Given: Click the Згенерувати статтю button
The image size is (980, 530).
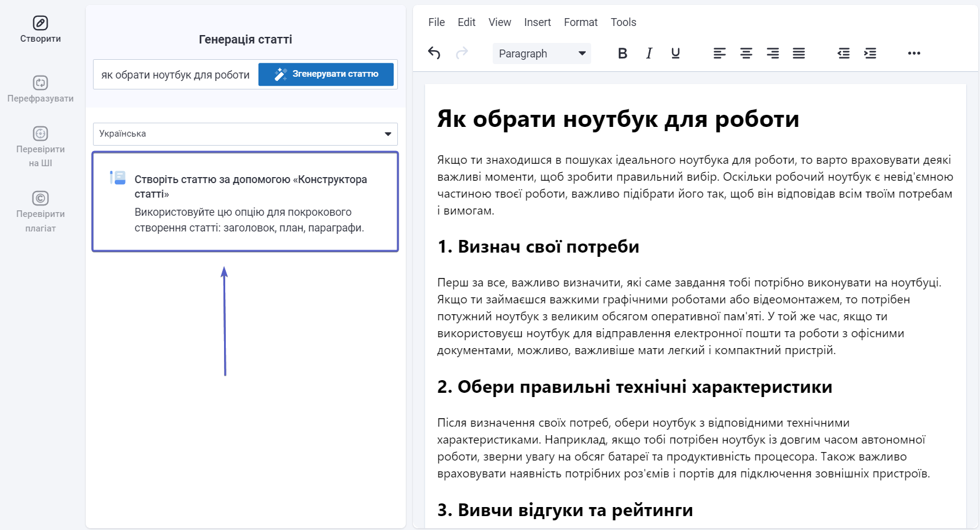Looking at the screenshot, I should pyautogui.click(x=326, y=74).
